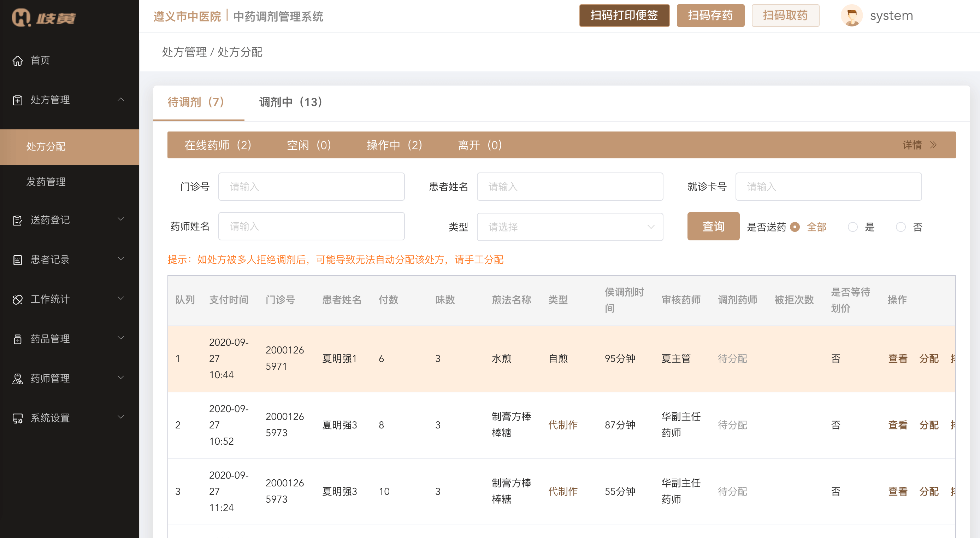
Task: Click the 门诊号 input field
Action: click(x=311, y=187)
